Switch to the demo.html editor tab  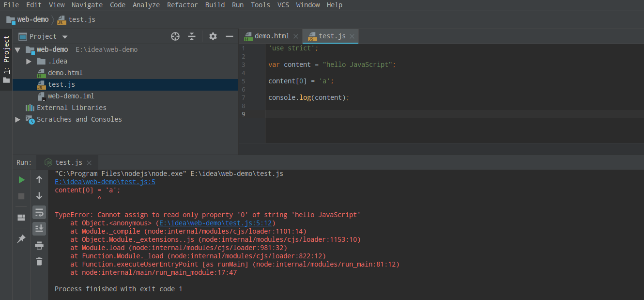click(272, 36)
